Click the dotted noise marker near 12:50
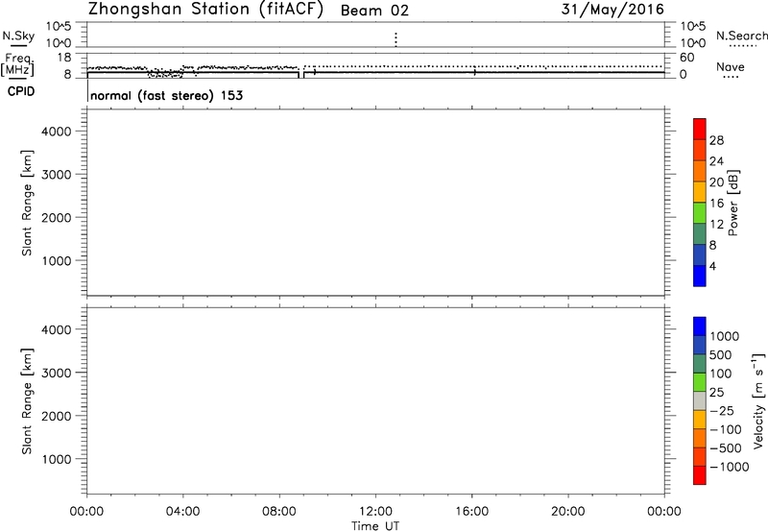This screenshot has height=532, width=768. 396,39
